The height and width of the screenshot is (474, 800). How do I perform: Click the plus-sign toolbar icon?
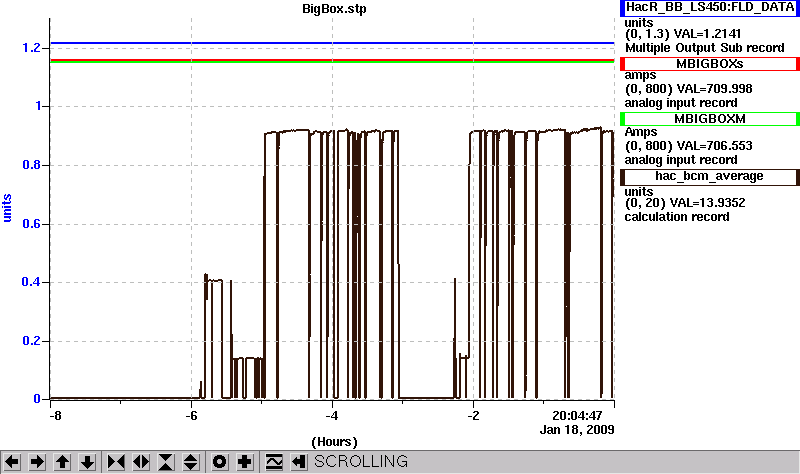coord(245,462)
